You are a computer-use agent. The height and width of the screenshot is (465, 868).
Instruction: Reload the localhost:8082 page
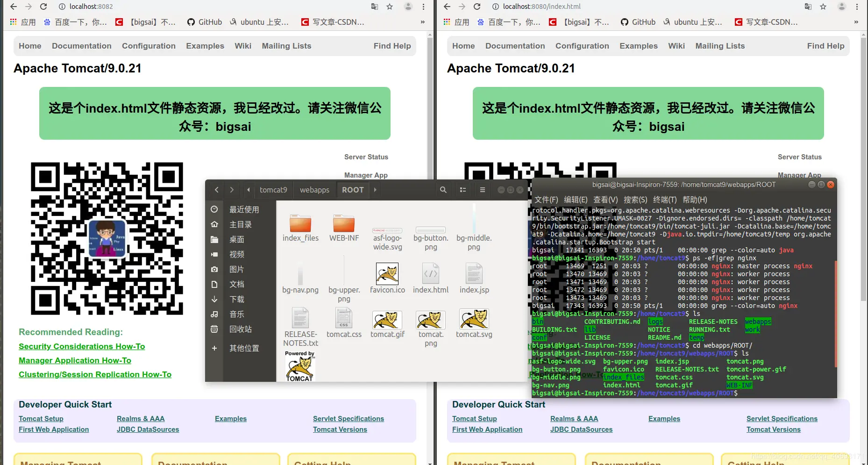click(43, 7)
